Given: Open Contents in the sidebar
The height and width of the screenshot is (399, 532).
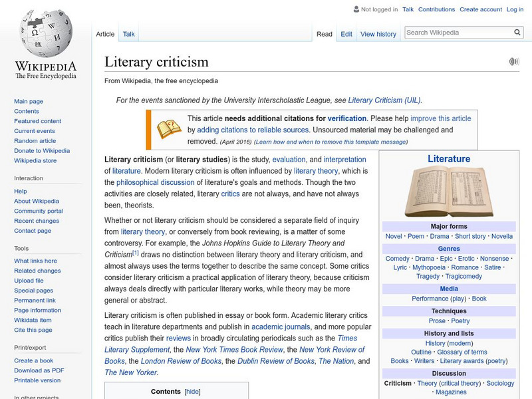Looking at the screenshot, I should [x=27, y=111].
